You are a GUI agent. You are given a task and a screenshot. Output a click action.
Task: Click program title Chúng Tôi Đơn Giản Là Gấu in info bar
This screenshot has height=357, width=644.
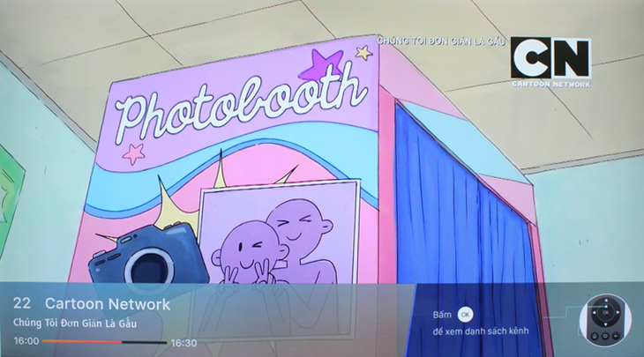[75, 323]
